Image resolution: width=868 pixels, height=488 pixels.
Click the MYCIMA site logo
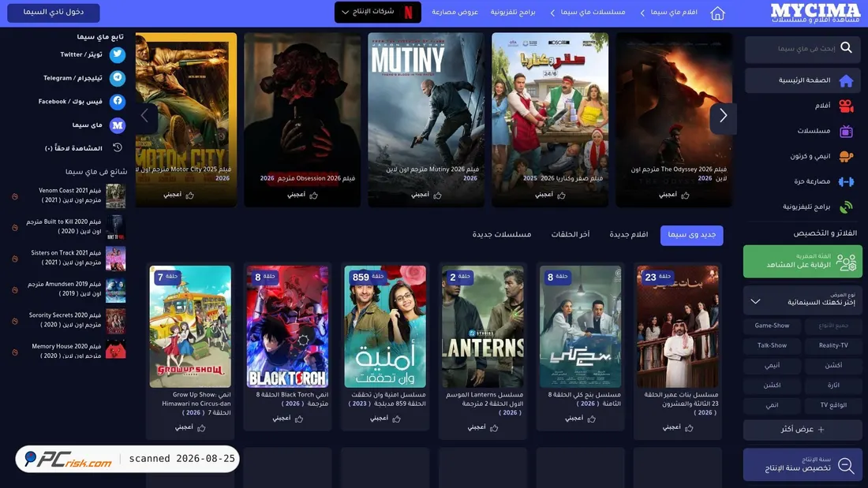tap(815, 13)
